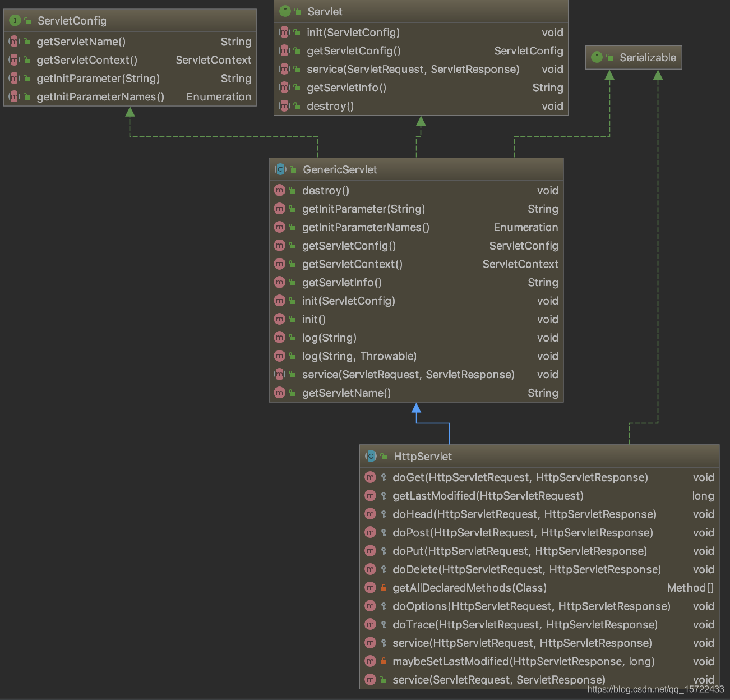The height and width of the screenshot is (700, 730).
Task: Click method icon of GenericServlet getServletName()
Action: [280, 393]
